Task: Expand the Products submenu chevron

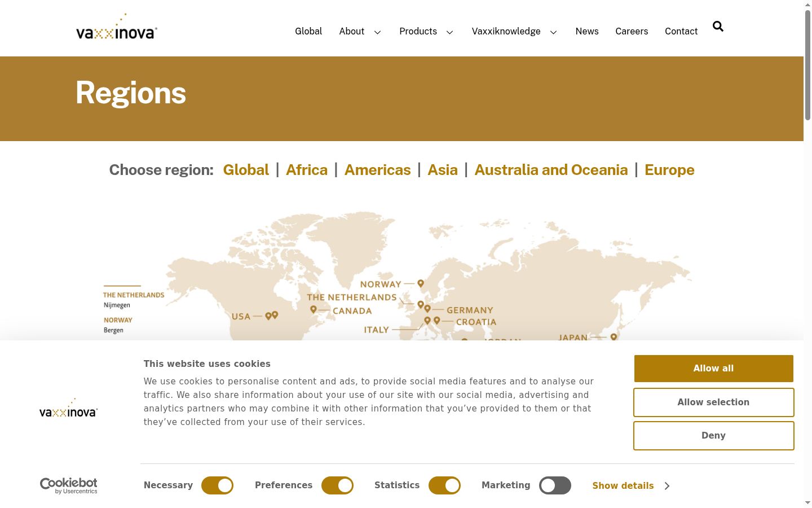Action: (x=450, y=32)
